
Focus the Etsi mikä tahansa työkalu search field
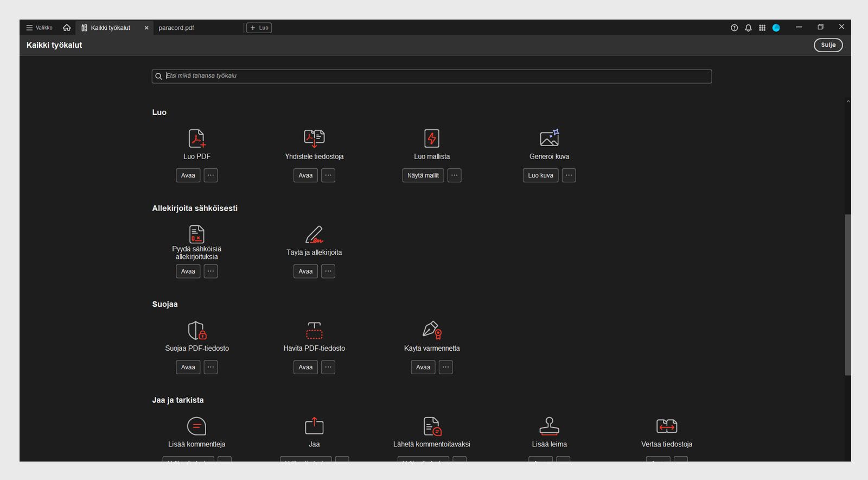point(432,77)
